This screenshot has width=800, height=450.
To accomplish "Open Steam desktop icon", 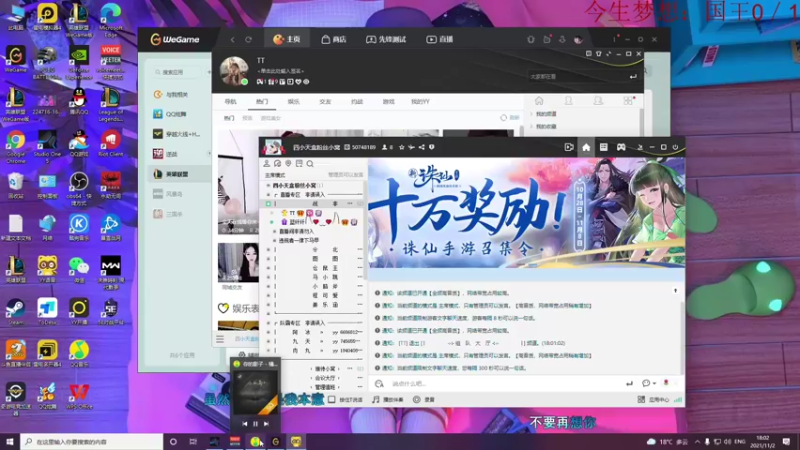I will point(15,312).
